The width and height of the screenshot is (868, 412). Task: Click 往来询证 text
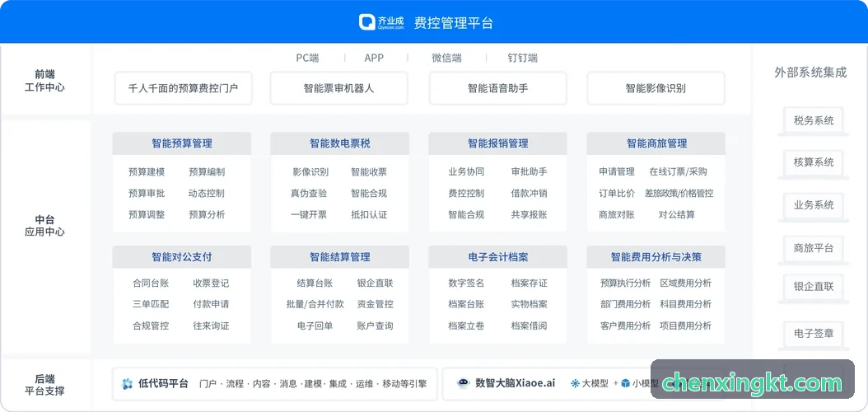211,325
